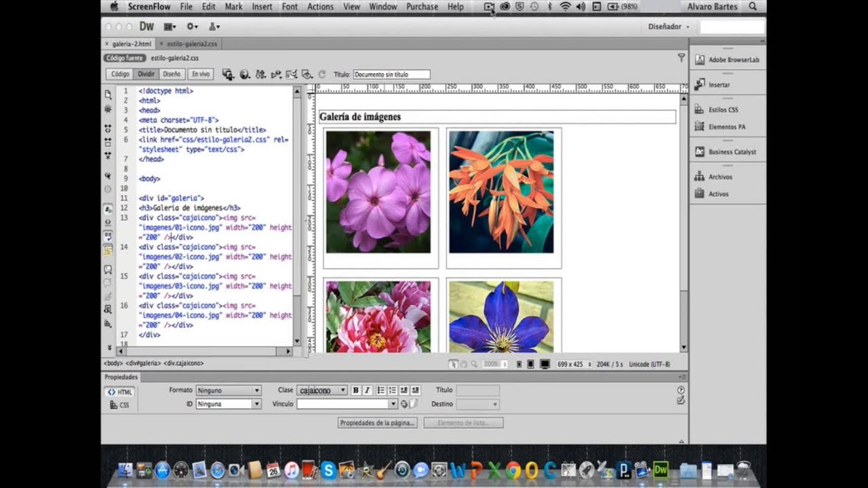Select the desktop size monitor icon in status bar

545,364
